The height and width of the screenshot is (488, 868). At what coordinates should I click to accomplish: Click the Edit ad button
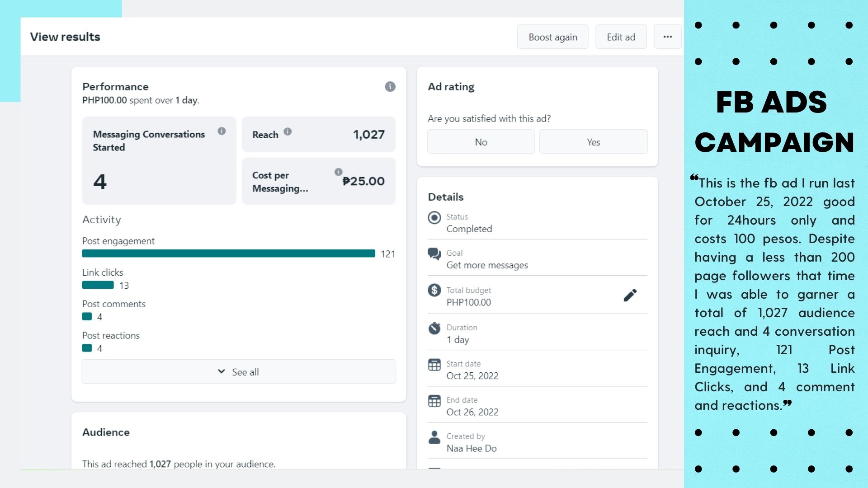pos(621,37)
